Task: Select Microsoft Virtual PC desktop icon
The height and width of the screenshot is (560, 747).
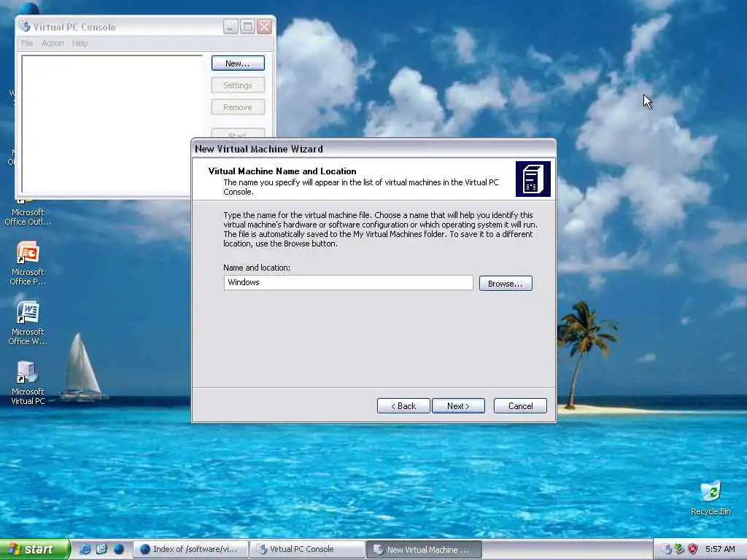Action: 28,383
